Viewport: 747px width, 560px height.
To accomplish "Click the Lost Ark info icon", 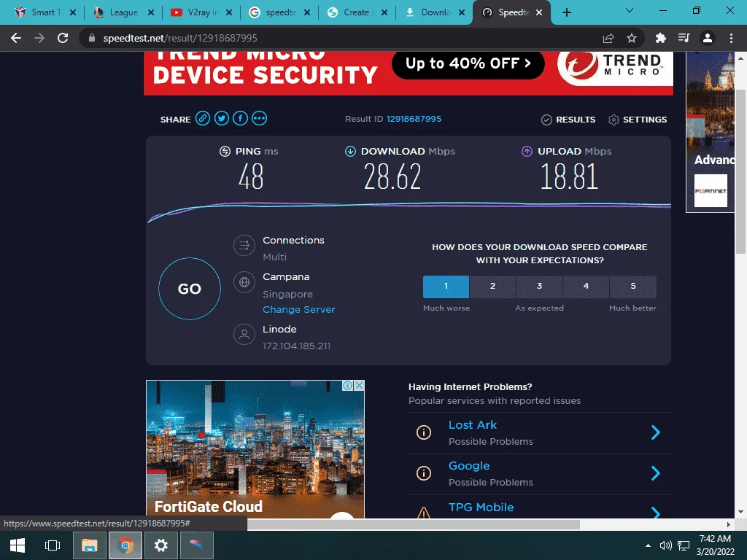I will 424,432.
